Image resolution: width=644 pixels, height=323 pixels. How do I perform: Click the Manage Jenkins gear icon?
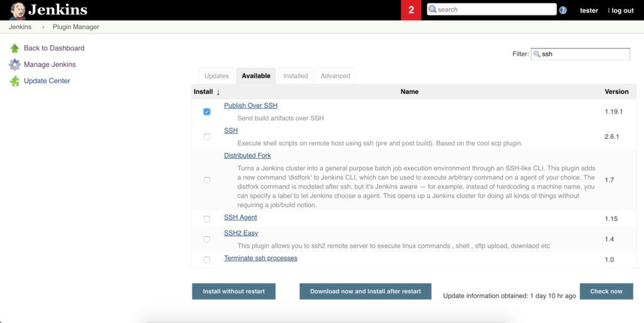(15, 64)
